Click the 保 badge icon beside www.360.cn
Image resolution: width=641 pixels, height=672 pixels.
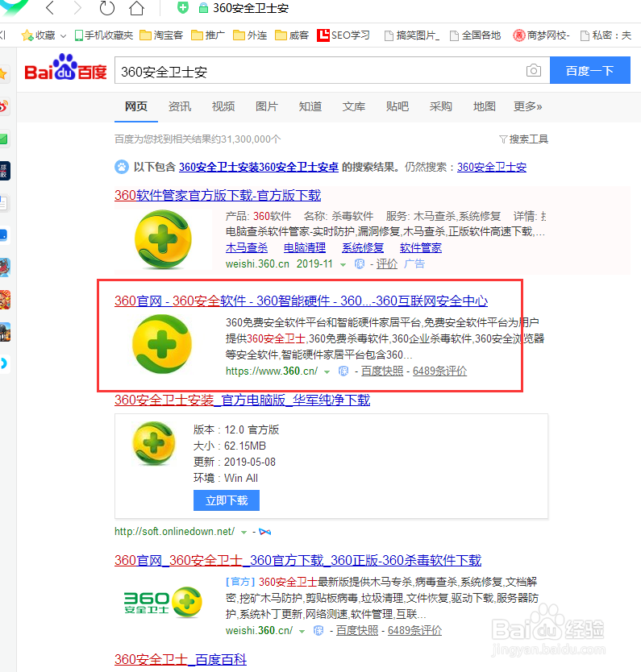(x=343, y=371)
